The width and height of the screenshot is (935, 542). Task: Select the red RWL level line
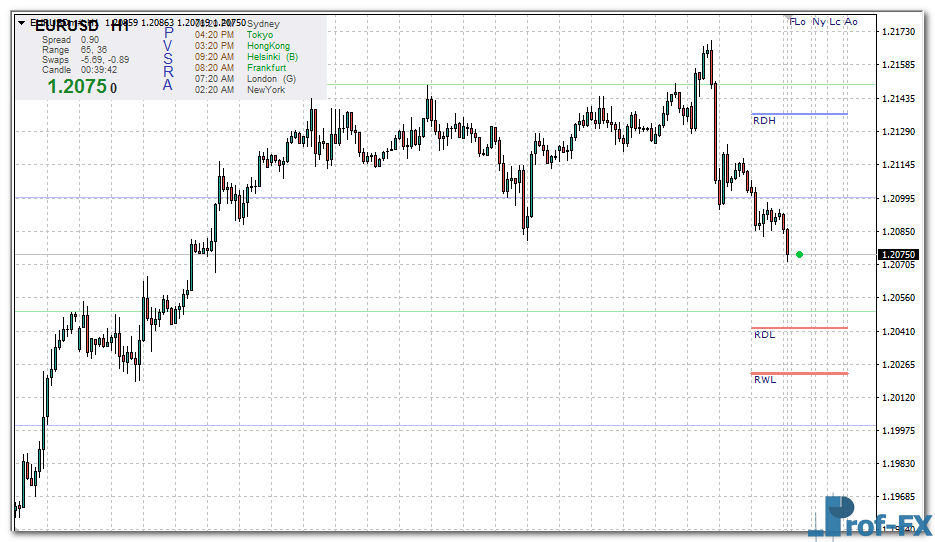pos(799,373)
